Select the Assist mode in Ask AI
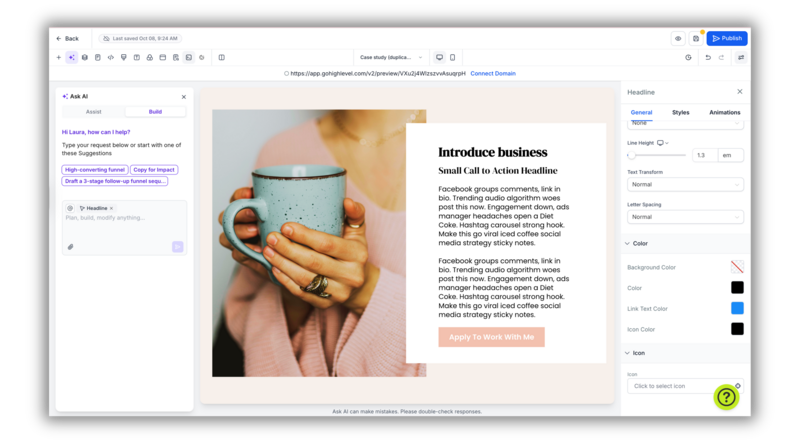 (93, 112)
